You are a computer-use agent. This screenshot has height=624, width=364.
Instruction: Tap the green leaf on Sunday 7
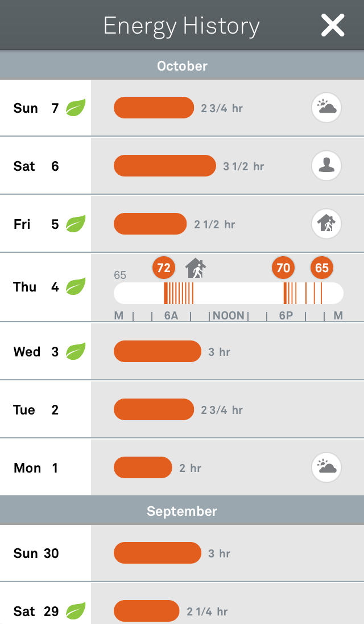pos(76,108)
